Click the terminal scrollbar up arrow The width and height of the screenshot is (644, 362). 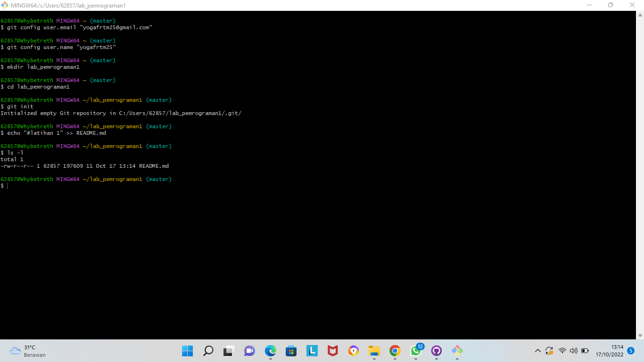[x=640, y=14]
